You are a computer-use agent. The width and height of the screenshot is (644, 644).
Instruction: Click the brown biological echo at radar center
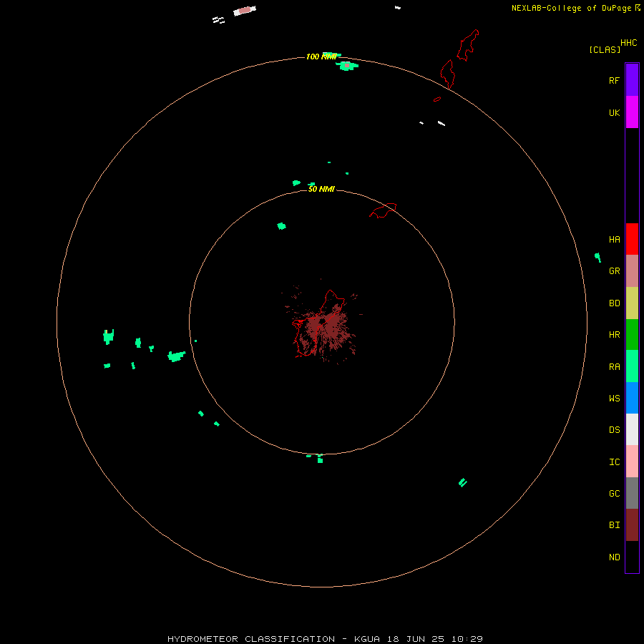coord(324,326)
